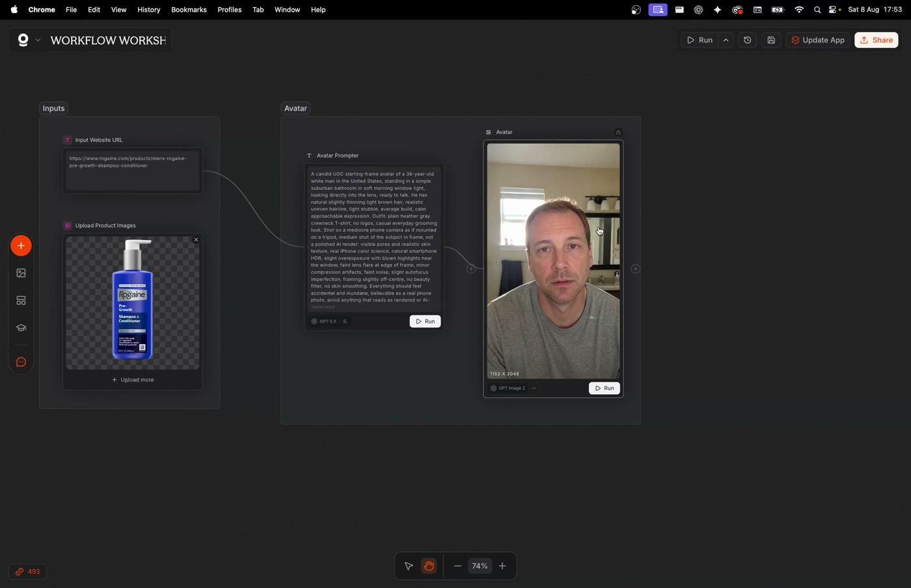Open the image assets sidebar icon
Viewport: 911px width, 588px height.
click(x=21, y=273)
